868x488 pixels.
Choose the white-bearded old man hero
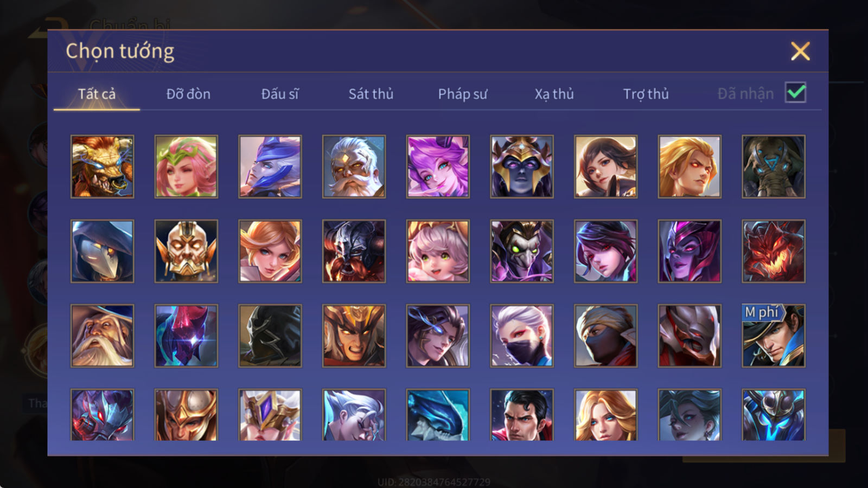tap(354, 166)
